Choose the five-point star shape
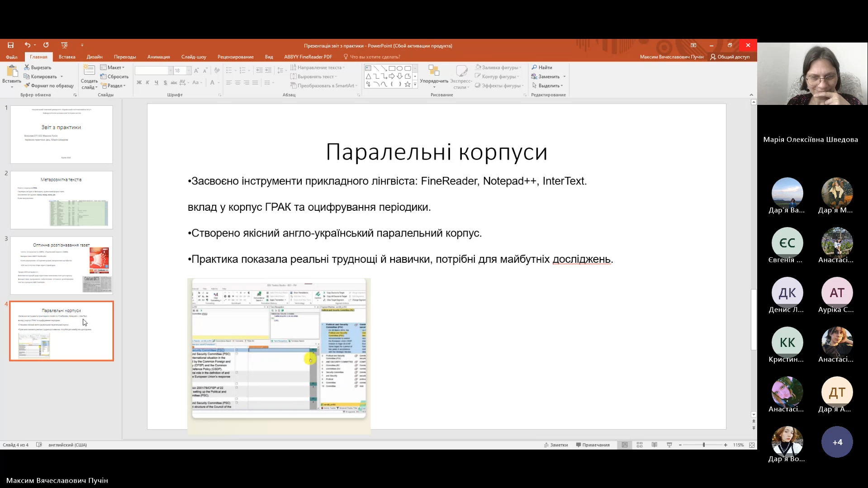868x488 pixels. click(x=408, y=84)
